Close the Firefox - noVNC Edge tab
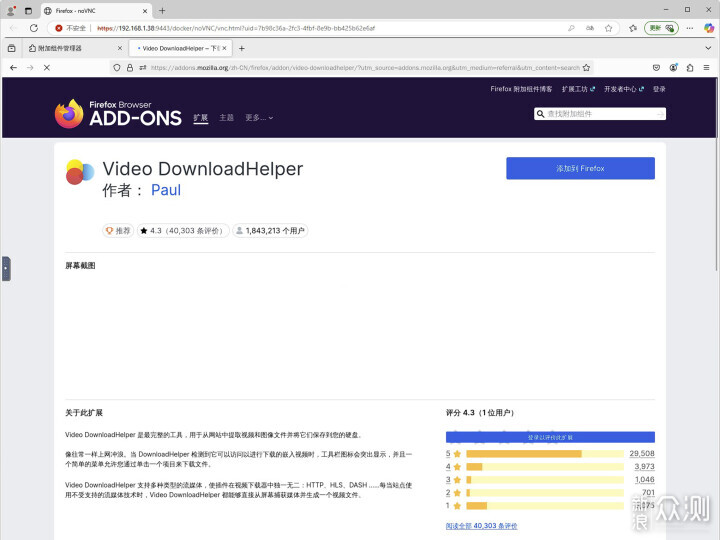The height and width of the screenshot is (540, 720). point(145,11)
